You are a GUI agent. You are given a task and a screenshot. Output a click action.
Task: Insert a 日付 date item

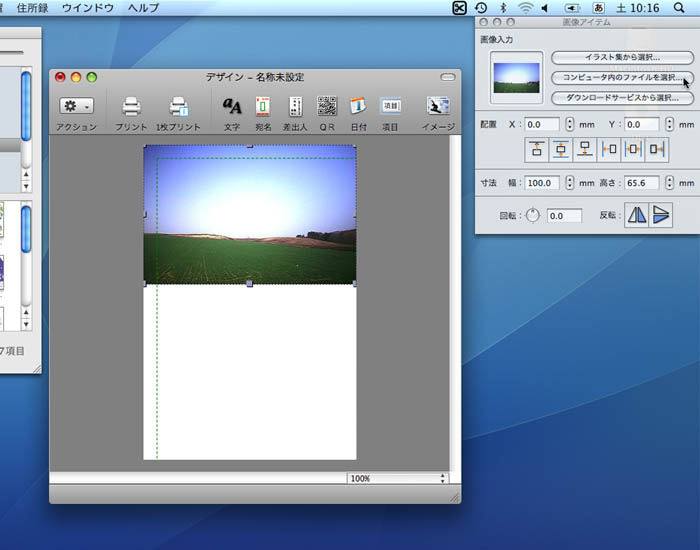click(x=358, y=106)
